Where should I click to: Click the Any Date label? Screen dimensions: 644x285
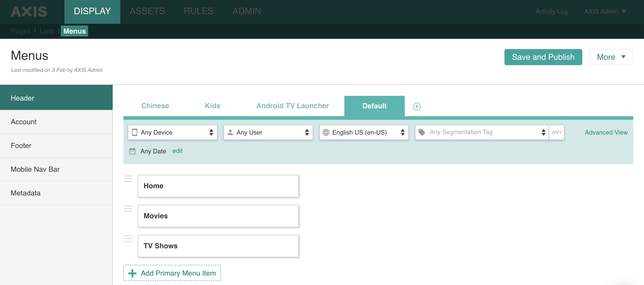coord(153,151)
